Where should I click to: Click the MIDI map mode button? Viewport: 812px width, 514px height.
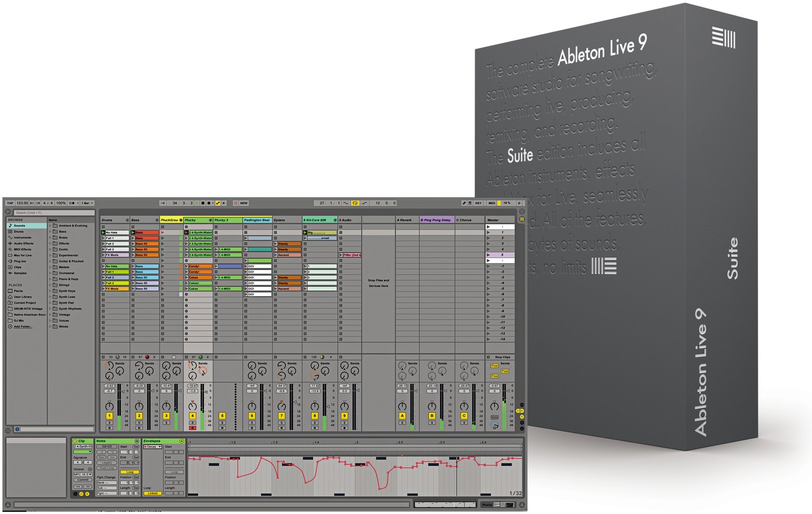492,203
